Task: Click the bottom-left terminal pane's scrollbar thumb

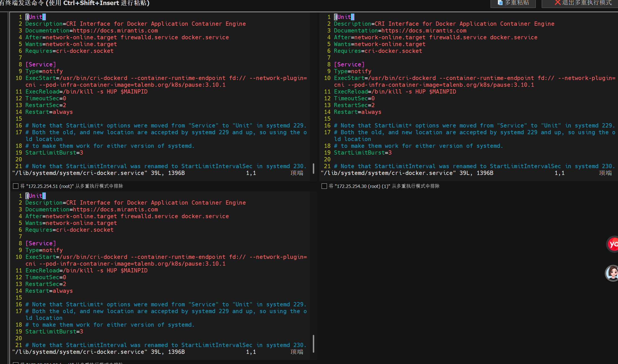Action: pos(313,344)
